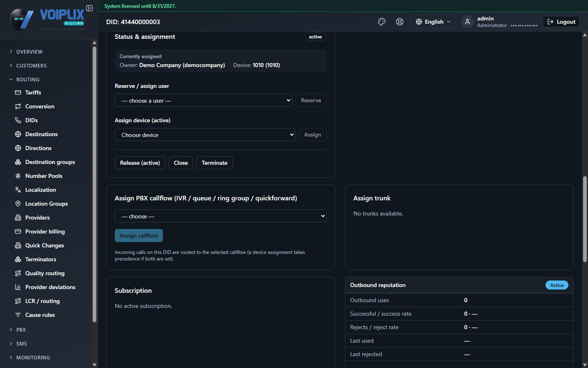Click the Localization translate icon
588x368 pixels.
click(18, 190)
